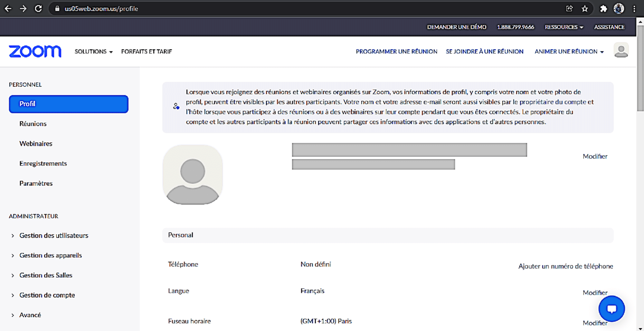The width and height of the screenshot is (644, 331).
Task: Go to Forfaits et Tarif
Action: (147, 52)
